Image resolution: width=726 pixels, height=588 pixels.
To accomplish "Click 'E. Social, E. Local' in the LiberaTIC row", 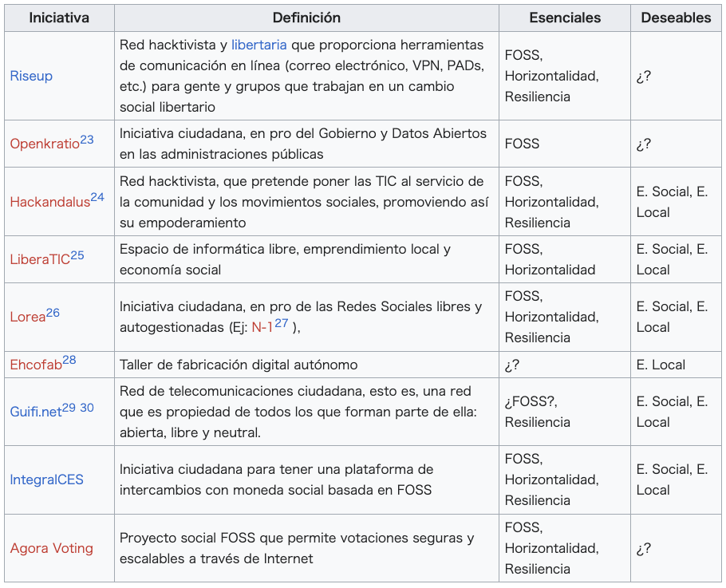I will 676,260.
